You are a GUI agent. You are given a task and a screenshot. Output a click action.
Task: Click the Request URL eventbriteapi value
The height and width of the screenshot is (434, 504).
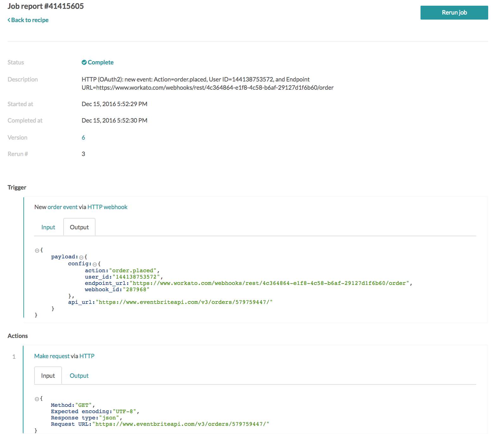coord(181,424)
